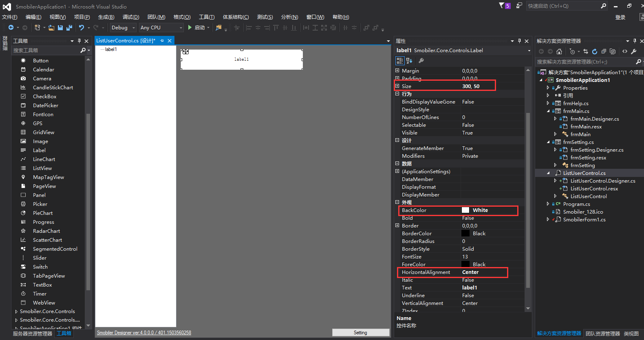
Task: Select the Slider control in Toolbox
Action: pos(40,258)
